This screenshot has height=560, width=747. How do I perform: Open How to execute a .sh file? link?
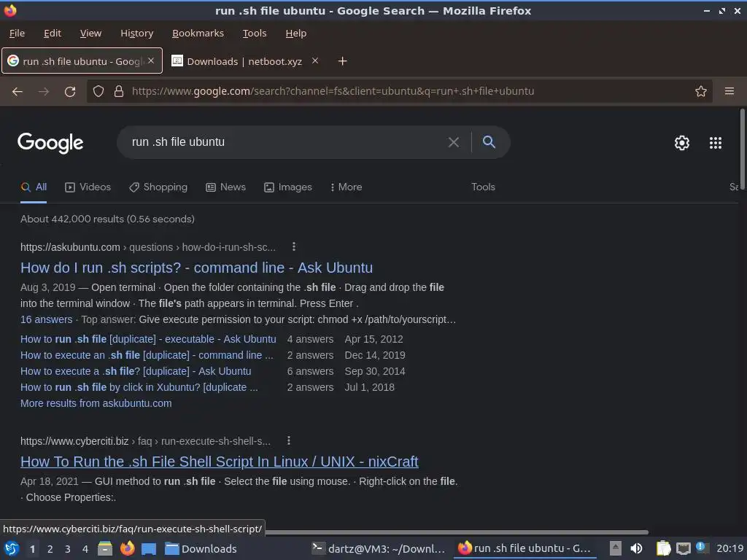(136, 371)
